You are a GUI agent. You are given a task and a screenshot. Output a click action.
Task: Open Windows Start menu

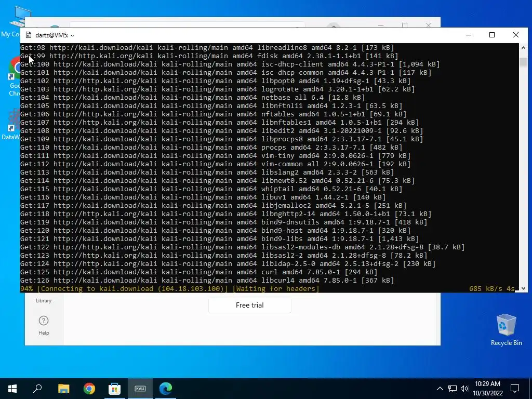tap(12, 389)
